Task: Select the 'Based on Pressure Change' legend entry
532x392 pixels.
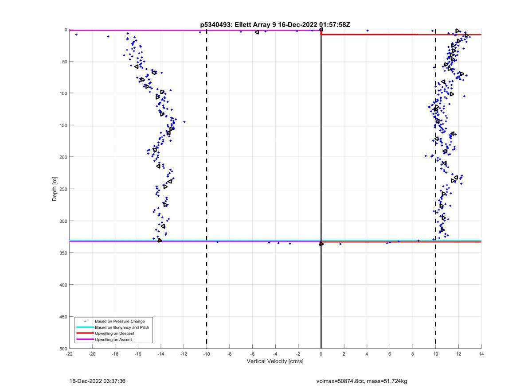Action: tap(120, 321)
